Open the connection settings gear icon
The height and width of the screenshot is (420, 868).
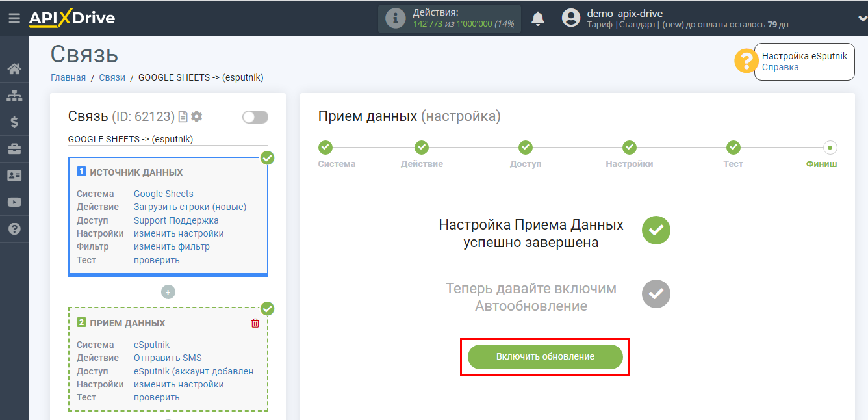pyautogui.click(x=196, y=116)
